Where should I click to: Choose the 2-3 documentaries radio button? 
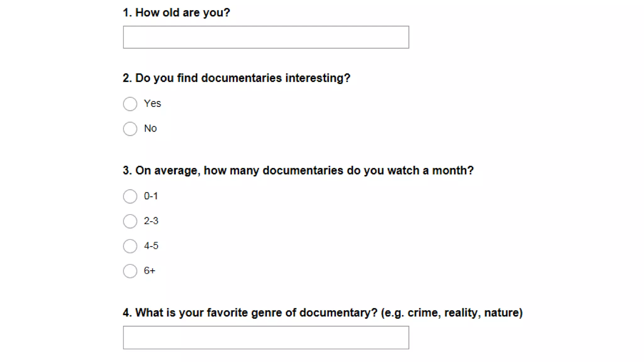[x=130, y=221]
